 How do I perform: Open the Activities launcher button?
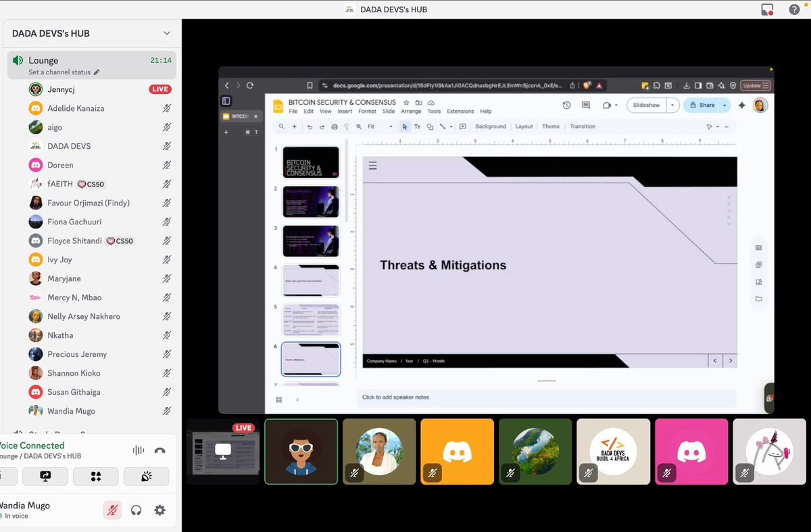(95, 477)
